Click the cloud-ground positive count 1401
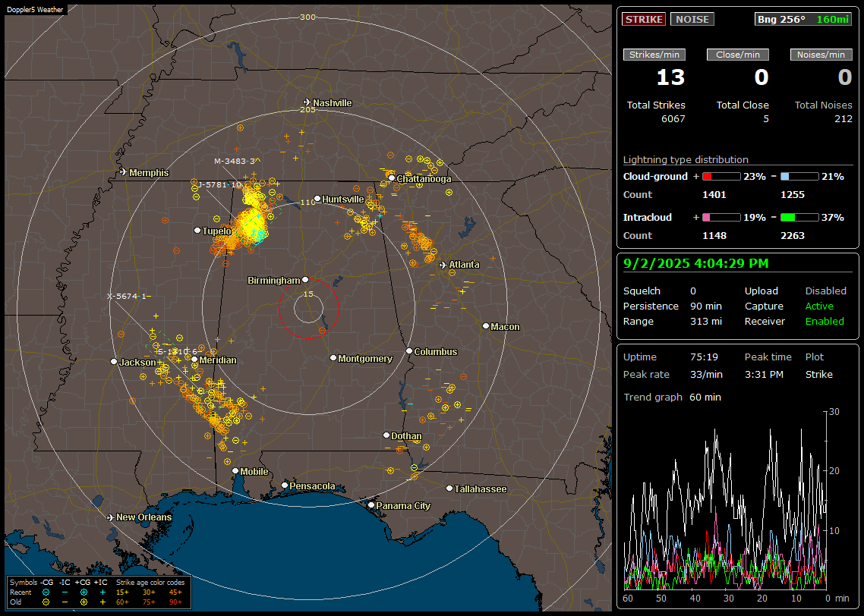 pos(714,195)
